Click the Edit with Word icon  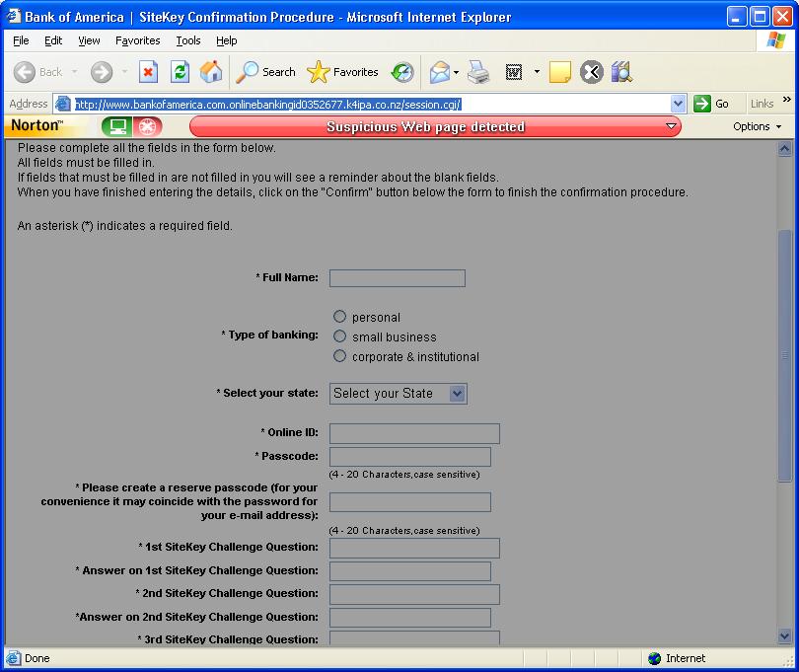[514, 72]
